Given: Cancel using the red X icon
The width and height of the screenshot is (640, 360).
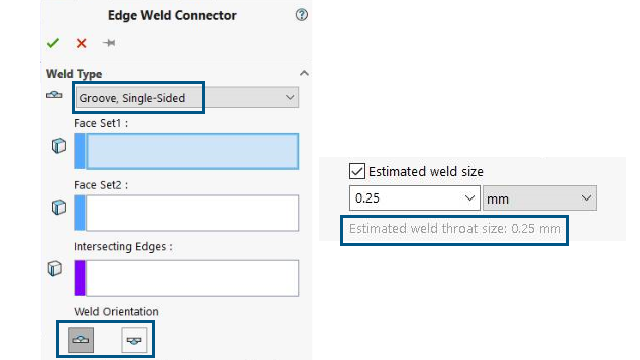Looking at the screenshot, I should [x=82, y=43].
